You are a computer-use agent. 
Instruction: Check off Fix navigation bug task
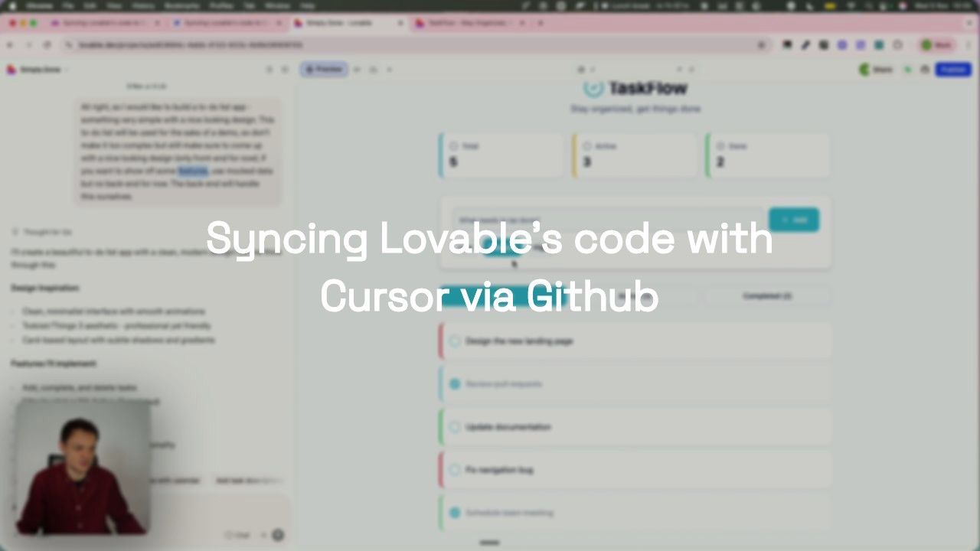tap(455, 470)
